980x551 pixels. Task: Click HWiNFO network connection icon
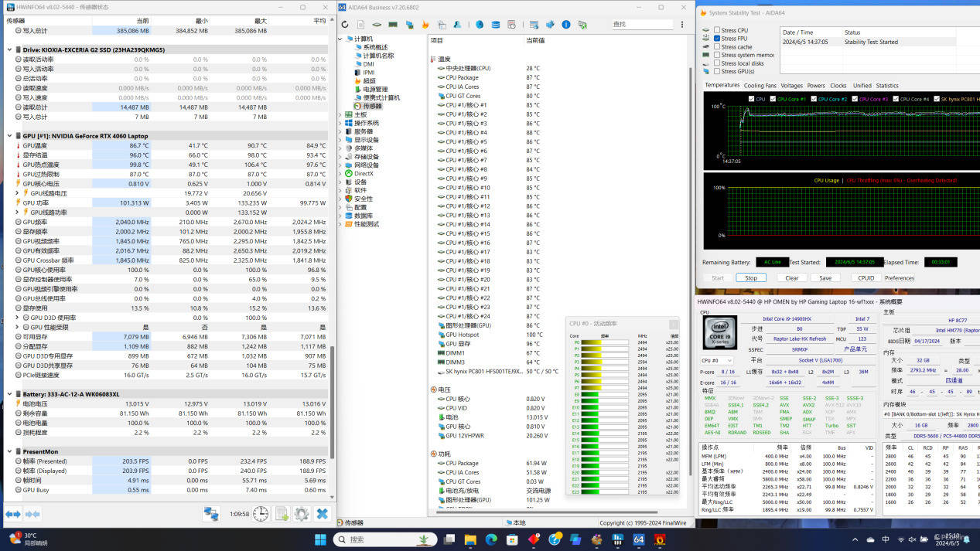[x=210, y=514]
